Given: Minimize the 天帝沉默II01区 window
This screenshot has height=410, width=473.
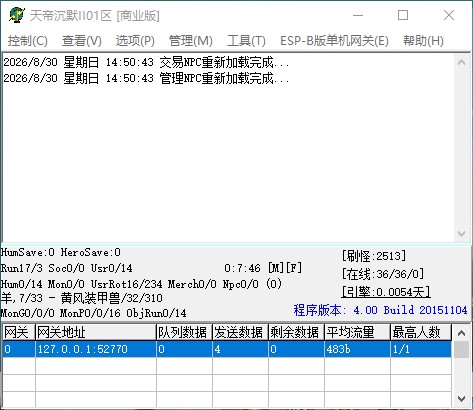Looking at the screenshot, I should (x=358, y=15).
